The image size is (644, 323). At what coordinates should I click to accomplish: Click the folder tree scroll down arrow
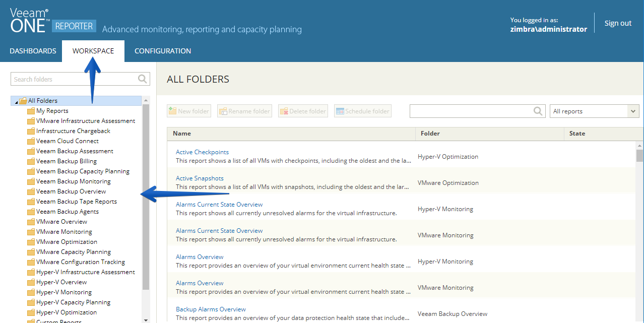tap(146, 319)
